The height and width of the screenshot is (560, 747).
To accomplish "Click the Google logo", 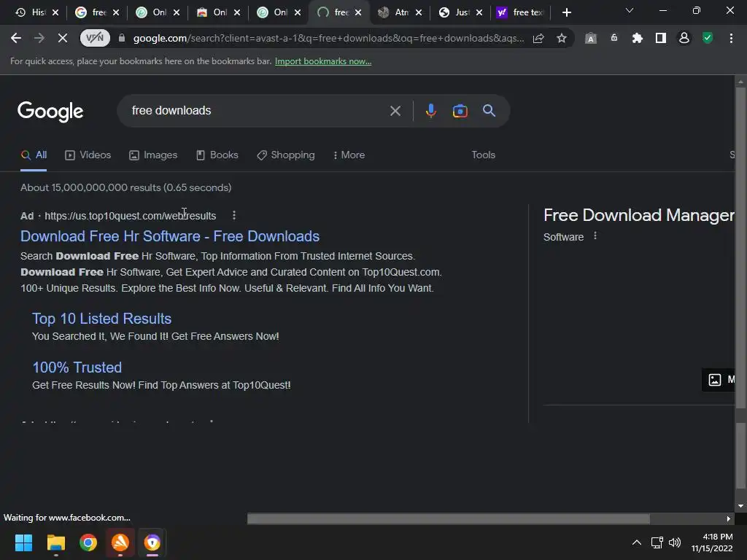I will click(x=50, y=111).
